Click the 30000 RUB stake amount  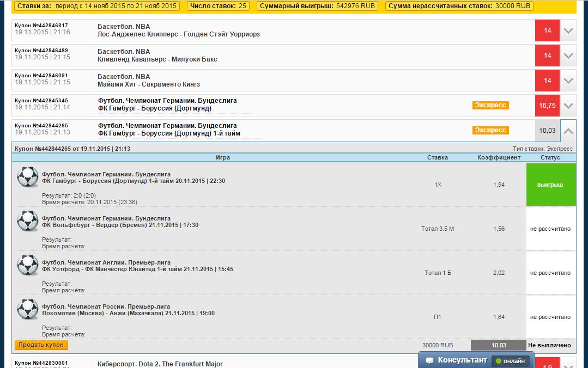click(438, 345)
